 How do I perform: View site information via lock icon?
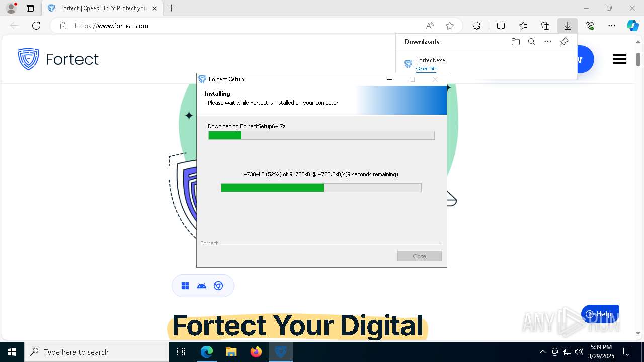(x=63, y=26)
